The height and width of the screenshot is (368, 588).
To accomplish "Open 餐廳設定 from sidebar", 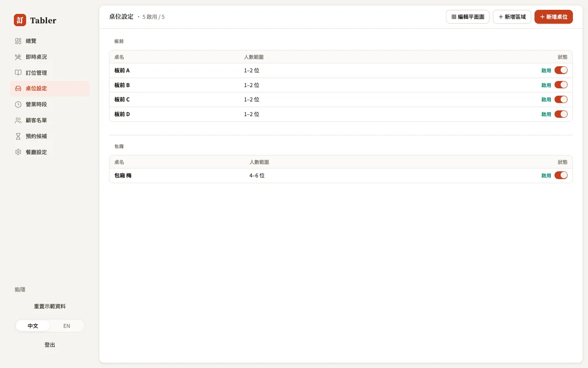I will tap(49, 152).
